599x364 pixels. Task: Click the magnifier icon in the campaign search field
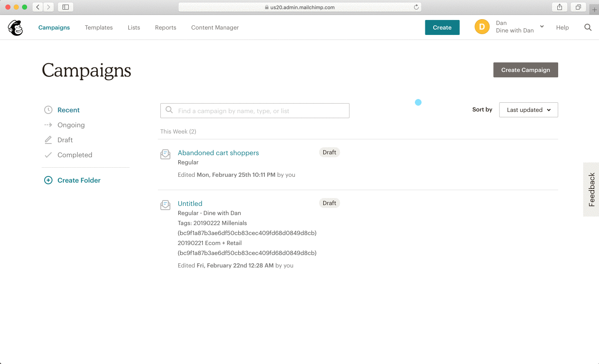point(169,110)
